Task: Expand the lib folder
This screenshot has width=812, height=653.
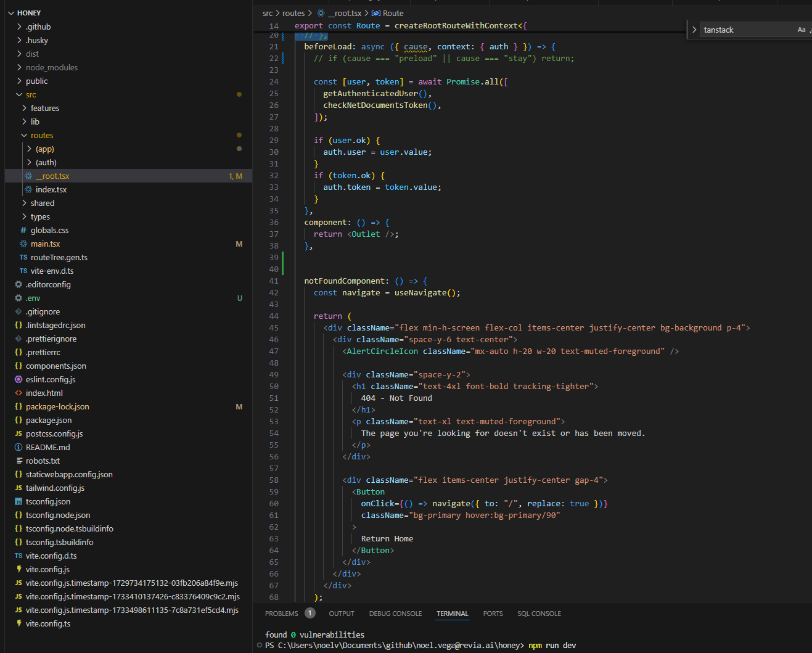Action: [24, 121]
